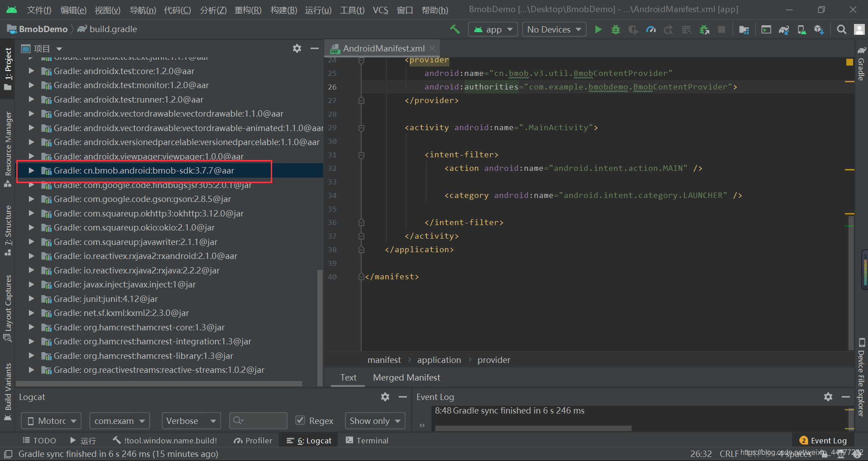Open the Edit (编辑) menu
868x461 pixels.
coord(73,10)
